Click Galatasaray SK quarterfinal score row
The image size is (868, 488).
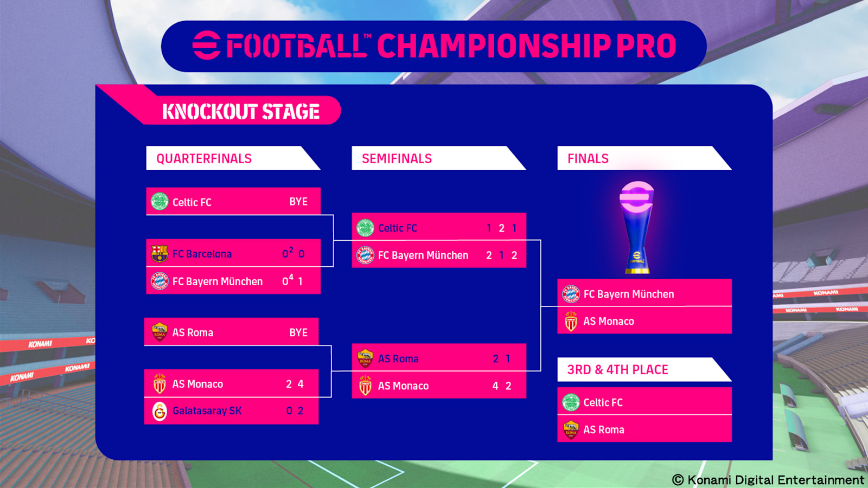click(232, 411)
